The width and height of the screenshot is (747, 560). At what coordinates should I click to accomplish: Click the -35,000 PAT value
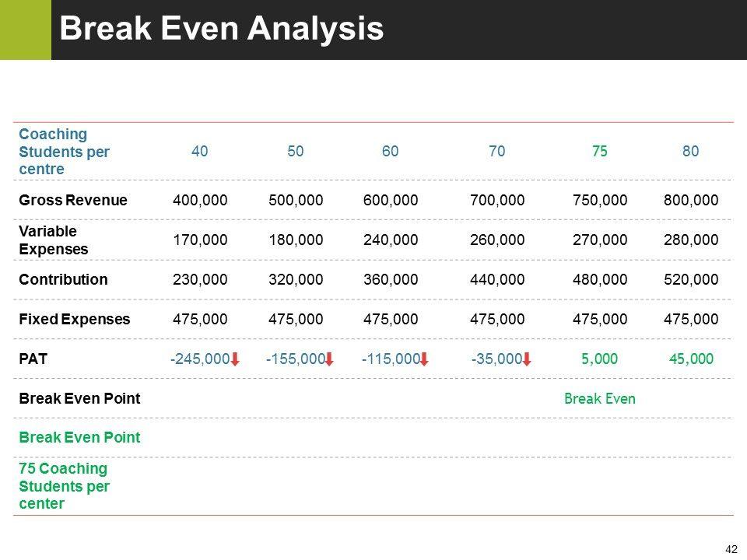pos(497,359)
